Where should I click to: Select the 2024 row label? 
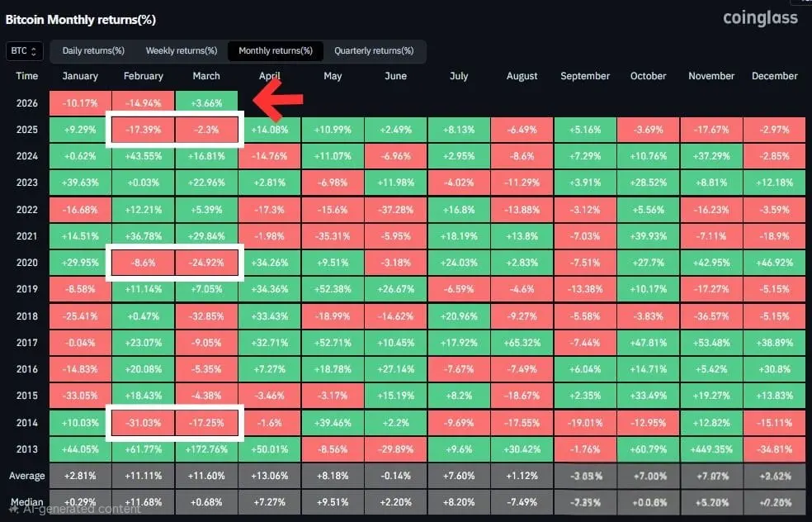click(x=27, y=156)
